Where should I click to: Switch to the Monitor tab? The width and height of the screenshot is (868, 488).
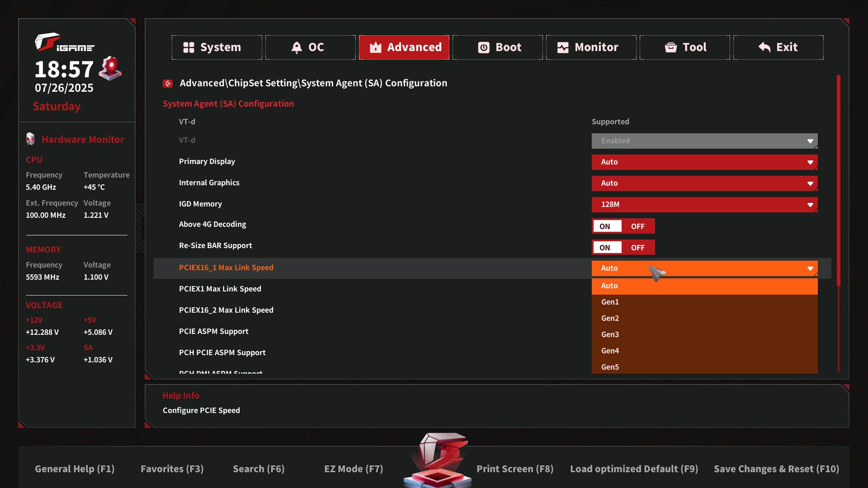pos(591,47)
